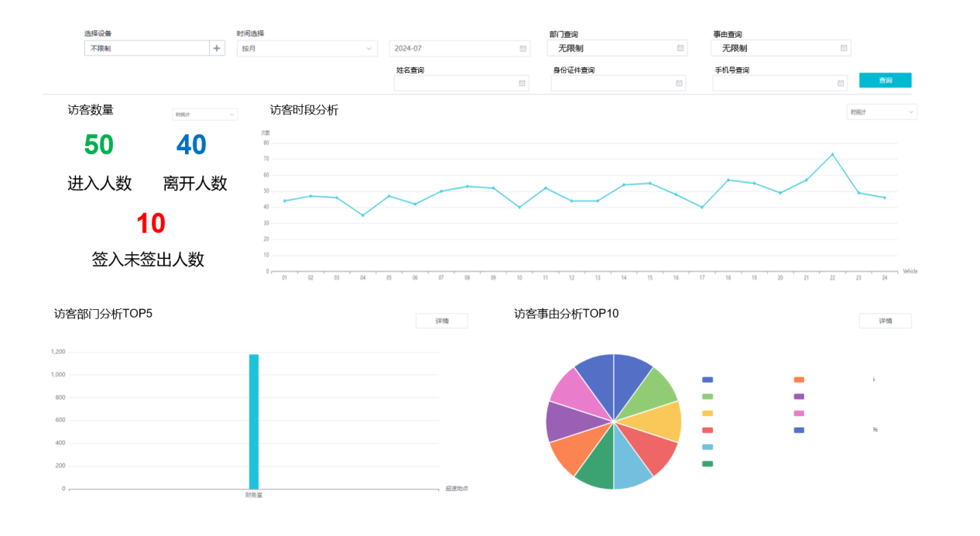Click the cyan 财务室 bar in chart
The image size is (980, 536).
253,421
